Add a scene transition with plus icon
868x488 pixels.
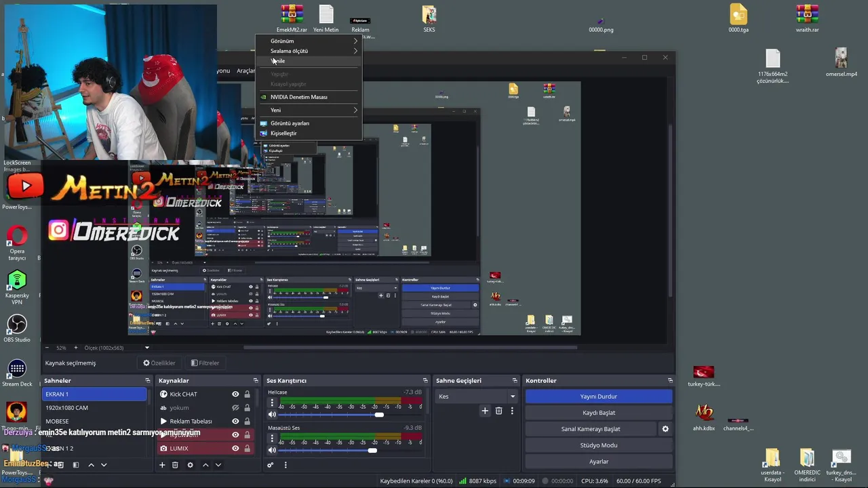pos(485,411)
